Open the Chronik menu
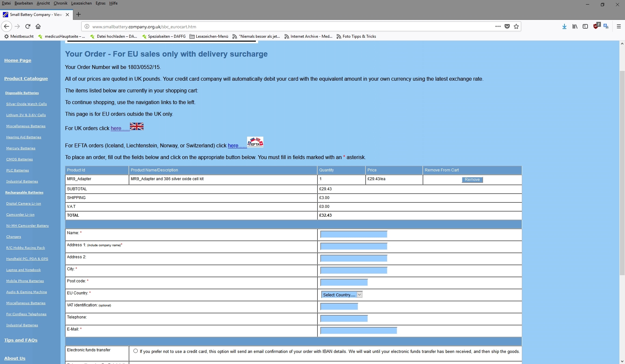This screenshot has height=364, width=625. coord(60,3)
